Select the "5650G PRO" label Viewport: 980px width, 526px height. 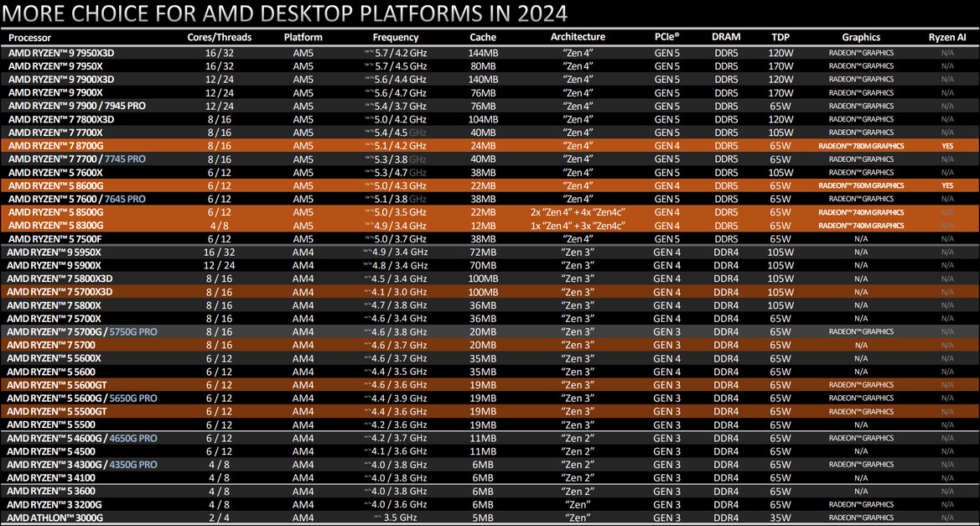(x=133, y=398)
